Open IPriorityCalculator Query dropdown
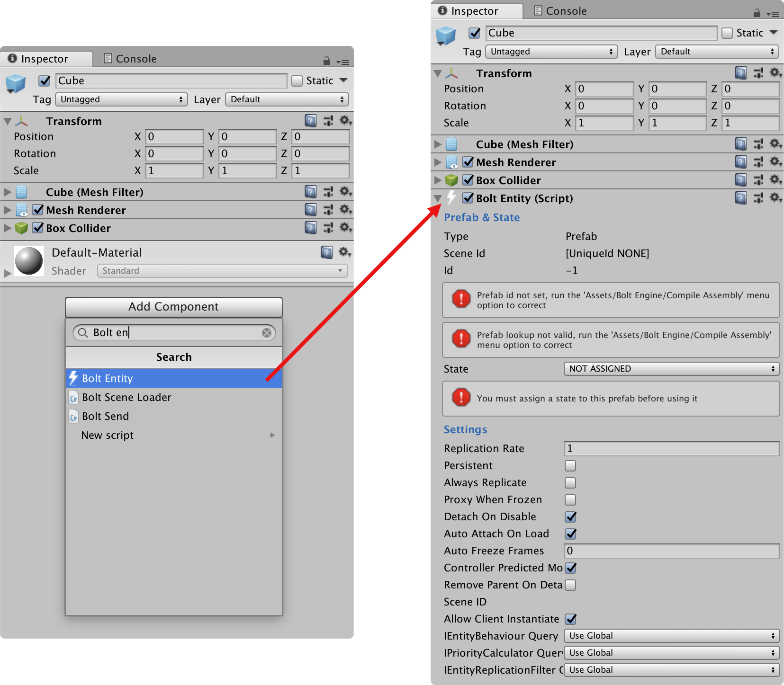The width and height of the screenshot is (784, 685). click(672, 653)
